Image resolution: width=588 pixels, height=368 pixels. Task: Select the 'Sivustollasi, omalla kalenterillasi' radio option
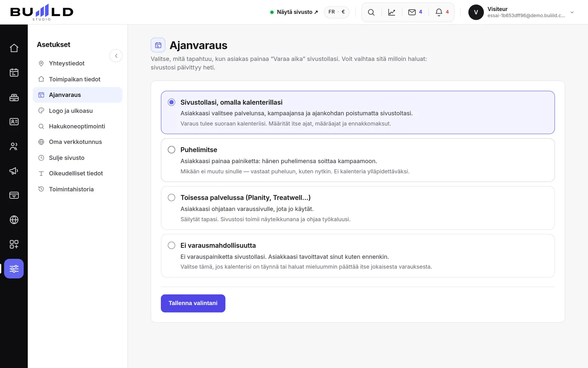coord(171,102)
